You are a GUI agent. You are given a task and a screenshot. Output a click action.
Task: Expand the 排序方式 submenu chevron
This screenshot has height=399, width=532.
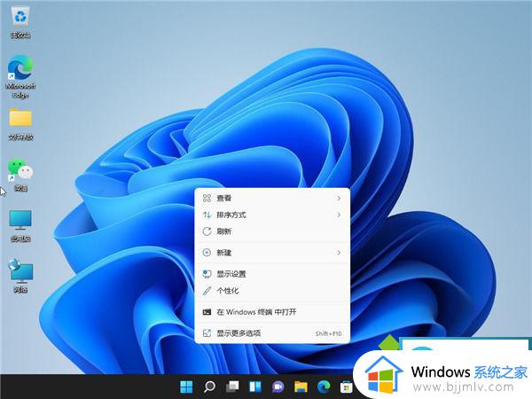(x=339, y=215)
